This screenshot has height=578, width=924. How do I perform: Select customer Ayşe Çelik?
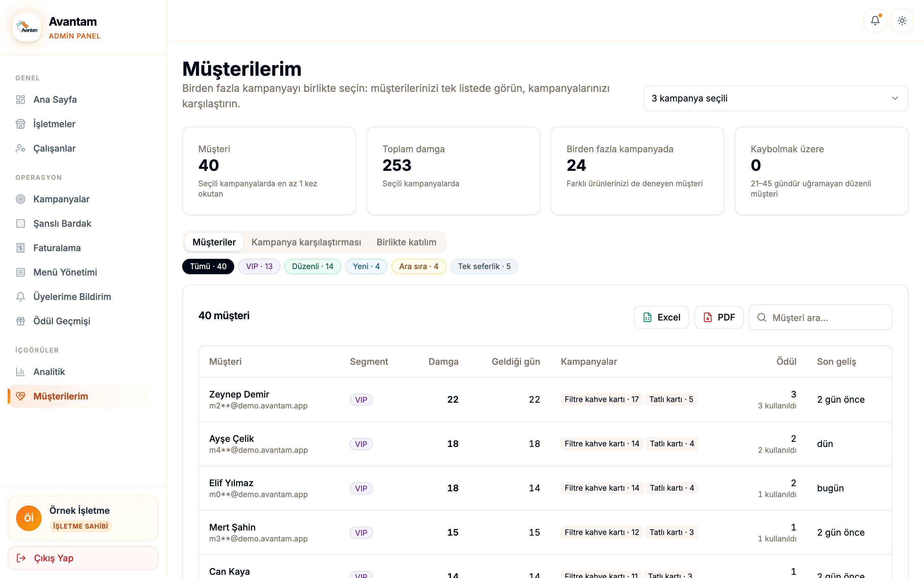click(231, 438)
